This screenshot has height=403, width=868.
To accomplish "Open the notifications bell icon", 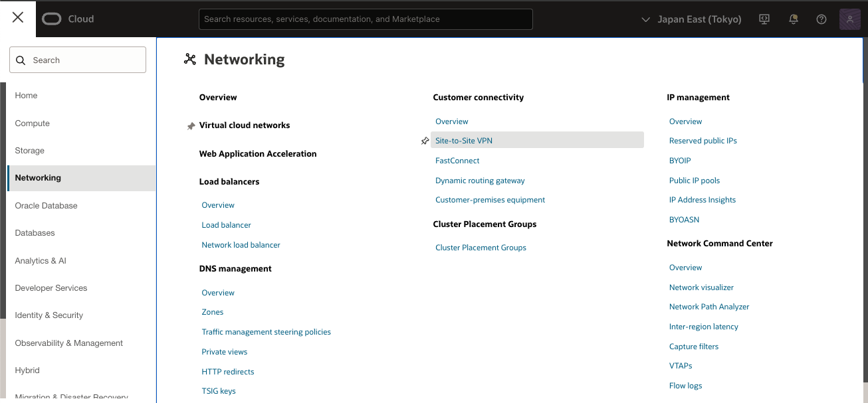I will [793, 19].
